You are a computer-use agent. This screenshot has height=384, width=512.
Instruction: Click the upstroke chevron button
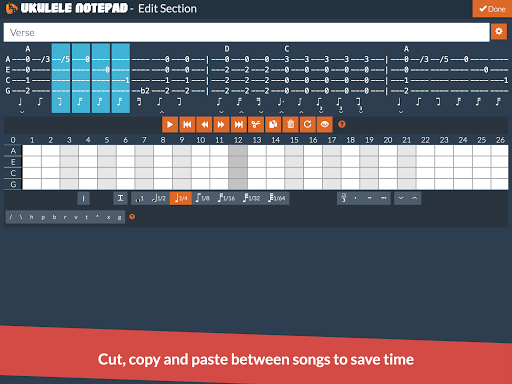tap(414, 198)
